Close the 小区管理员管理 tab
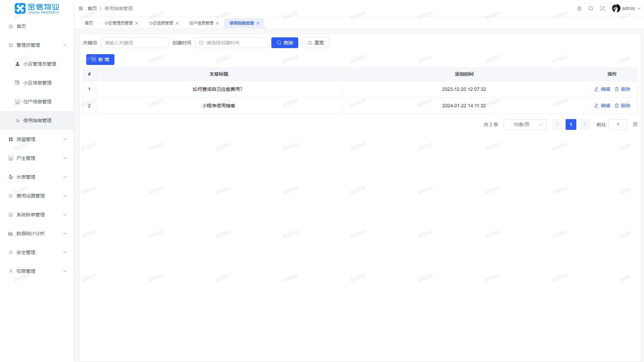644x362 pixels. 137,23
